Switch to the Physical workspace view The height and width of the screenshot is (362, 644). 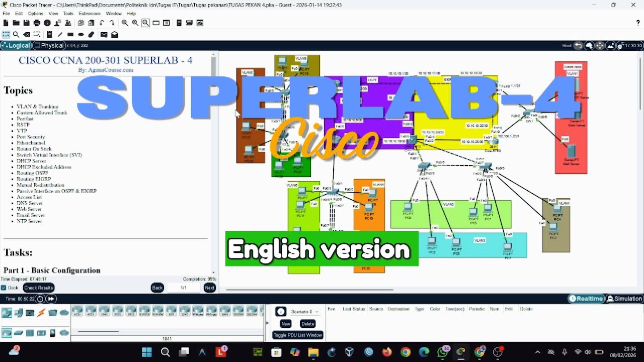pyautogui.click(x=49, y=46)
